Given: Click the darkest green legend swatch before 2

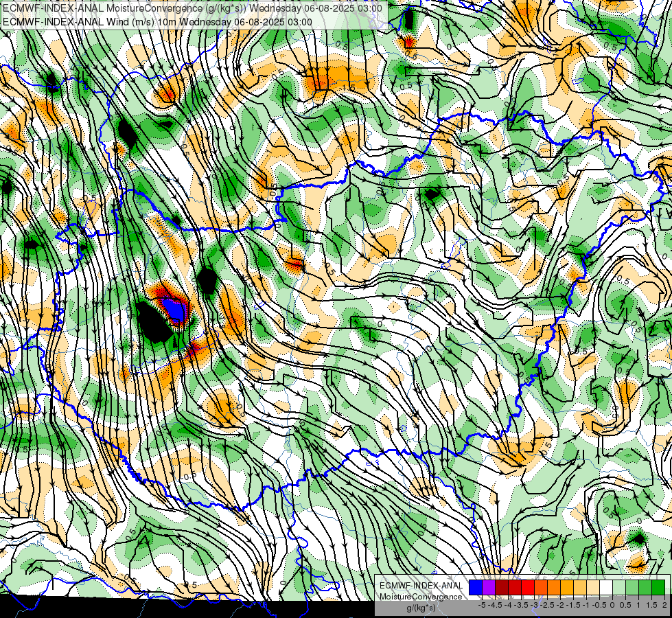Looking at the screenshot, I should pos(658,587).
